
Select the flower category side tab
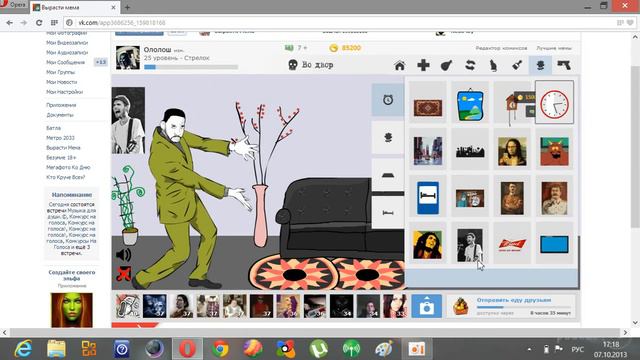pyautogui.click(x=388, y=138)
